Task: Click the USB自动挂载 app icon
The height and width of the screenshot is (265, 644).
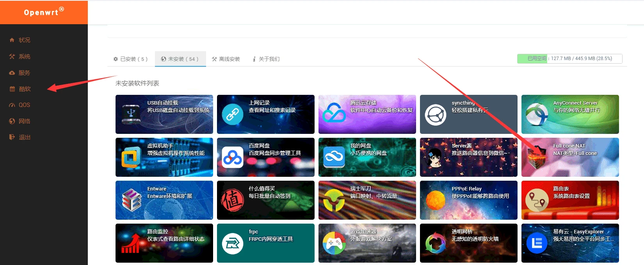Action: (131, 114)
